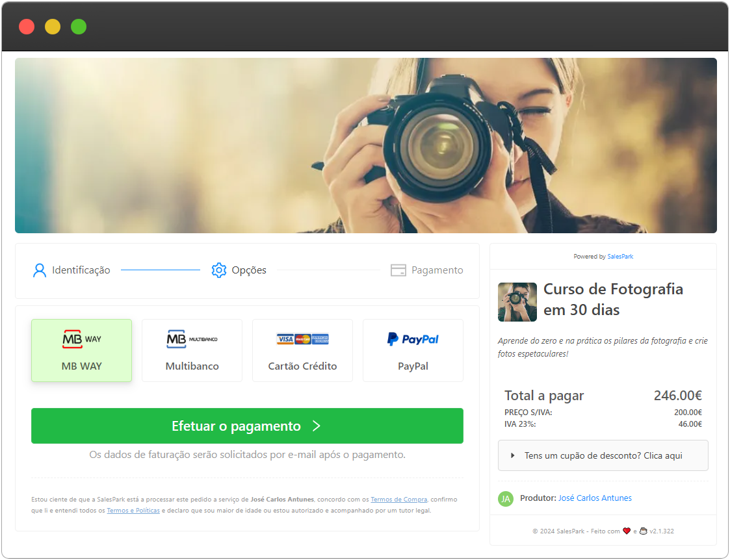The height and width of the screenshot is (560, 730).
Task: Click the coupon disclosure triangle arrow
Action: [513, 455]
